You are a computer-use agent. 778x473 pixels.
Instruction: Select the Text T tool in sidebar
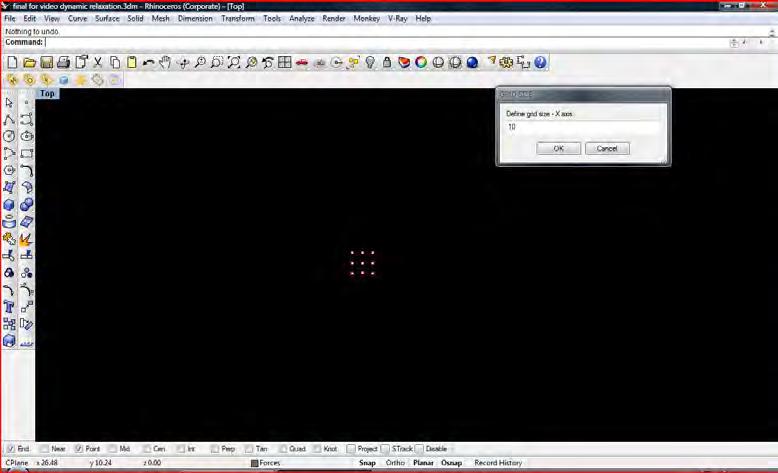click(x=9, y=307)
